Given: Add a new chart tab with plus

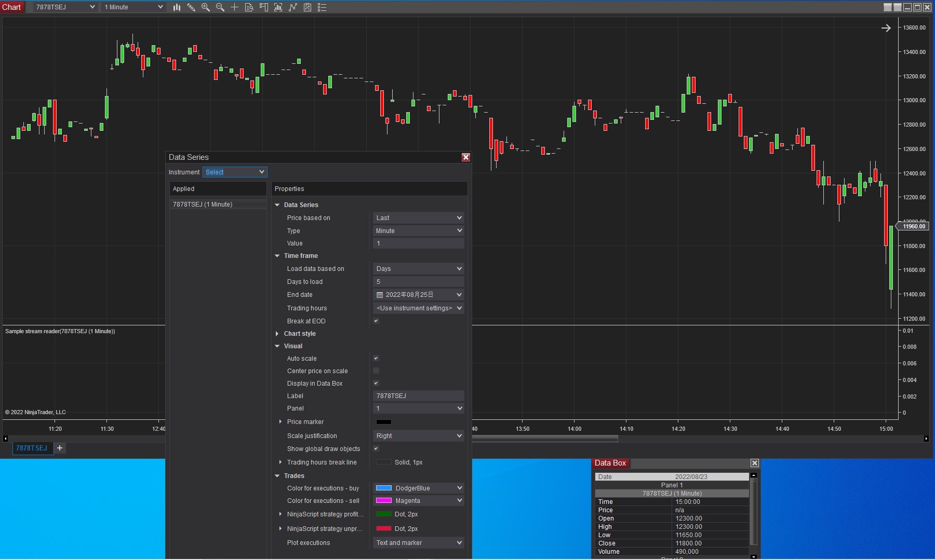Looking at the screenshot, I should 60,448.
